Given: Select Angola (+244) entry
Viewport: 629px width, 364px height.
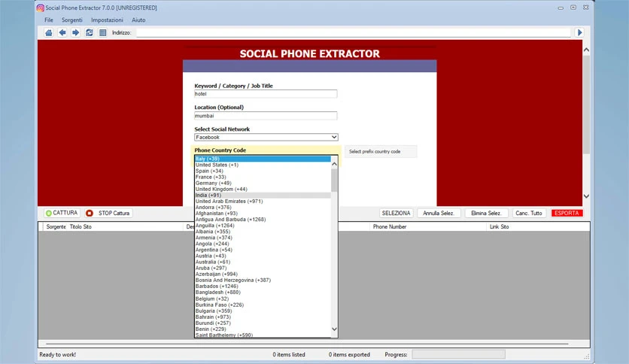Looking at the screenshot, I should (263, 244).
